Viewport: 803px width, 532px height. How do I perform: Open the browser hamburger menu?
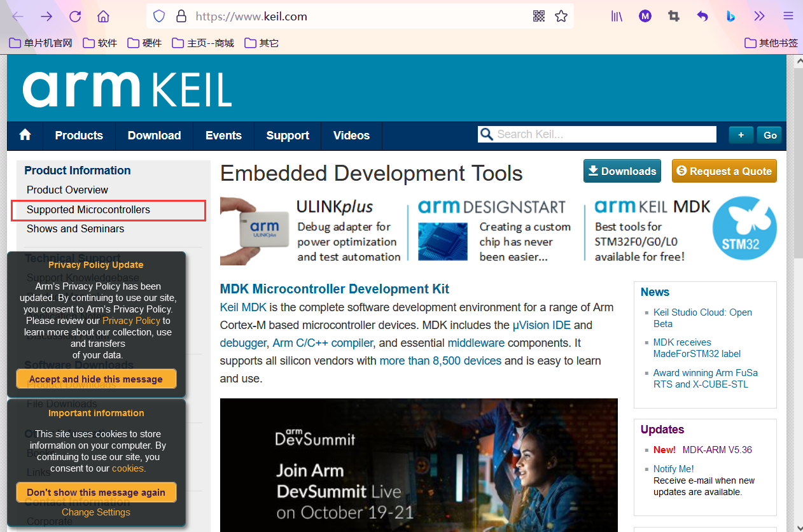(x=788, y=16)
